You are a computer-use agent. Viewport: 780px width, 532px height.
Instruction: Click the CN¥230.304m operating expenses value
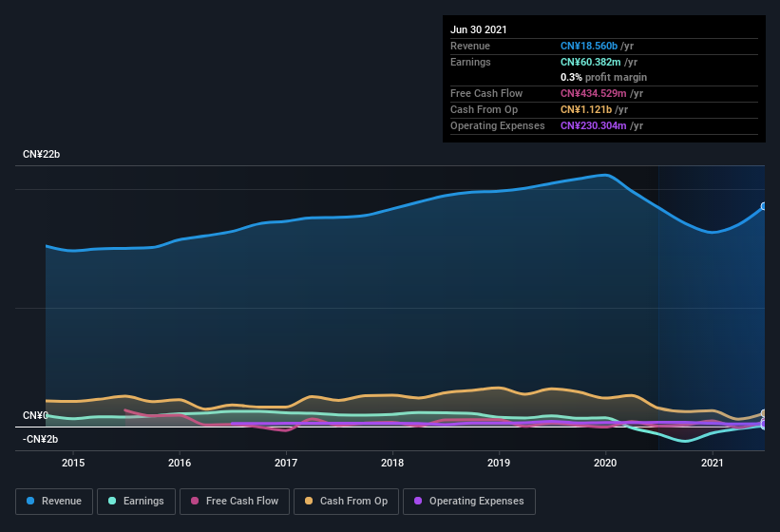[594, 125]
